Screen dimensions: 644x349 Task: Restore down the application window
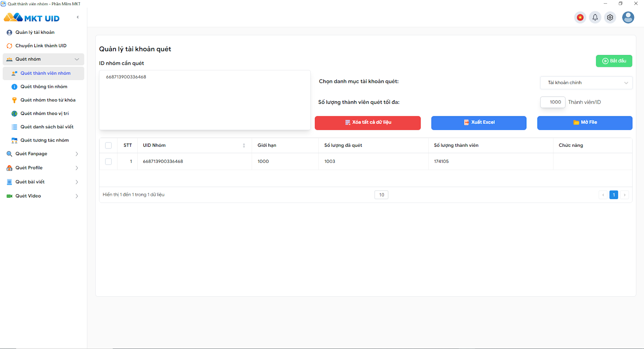click(620, 4)
